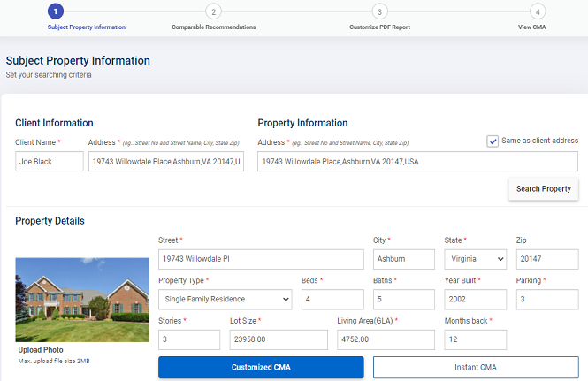This screenshot has width=588, height=381.
Task: Focus the Living Area(GLA) field 4752.00
Action: point(386,339)
